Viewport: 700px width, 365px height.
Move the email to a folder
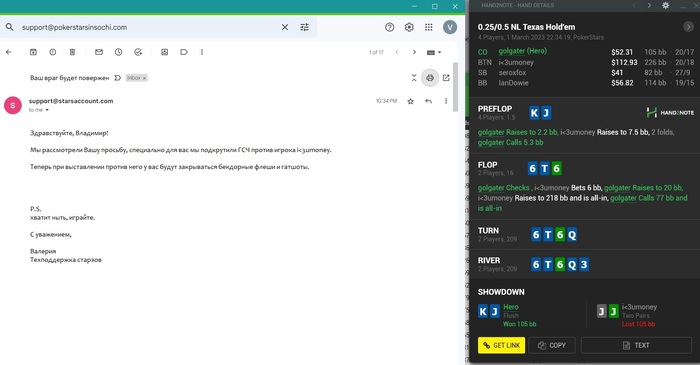164,52
